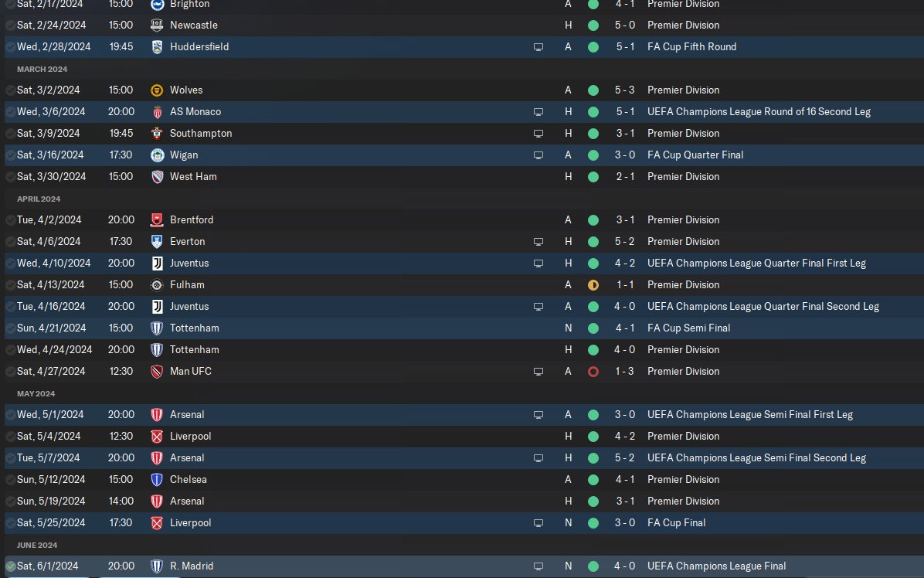Select the West Ham fixture row
Screen dimensions: 924x578
coord(464,177)
